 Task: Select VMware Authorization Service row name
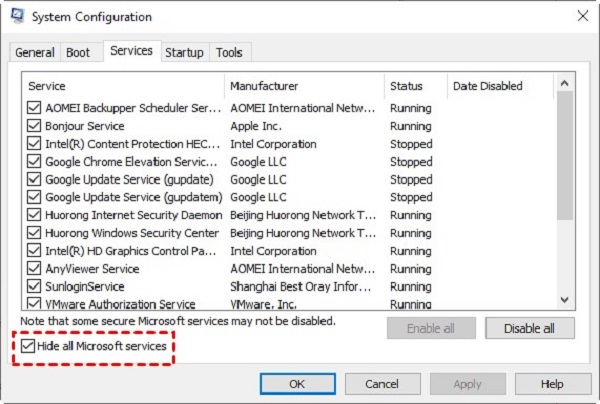tap(120, 304)
